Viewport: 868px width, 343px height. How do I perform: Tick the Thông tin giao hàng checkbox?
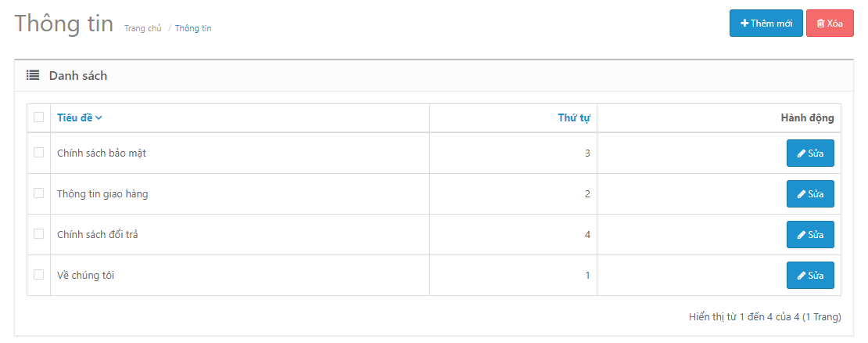(39, 193)
